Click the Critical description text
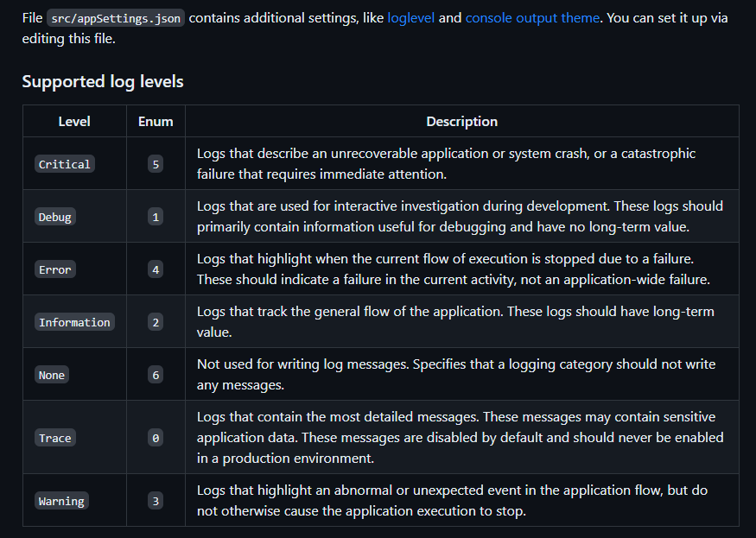 [446, 163]
